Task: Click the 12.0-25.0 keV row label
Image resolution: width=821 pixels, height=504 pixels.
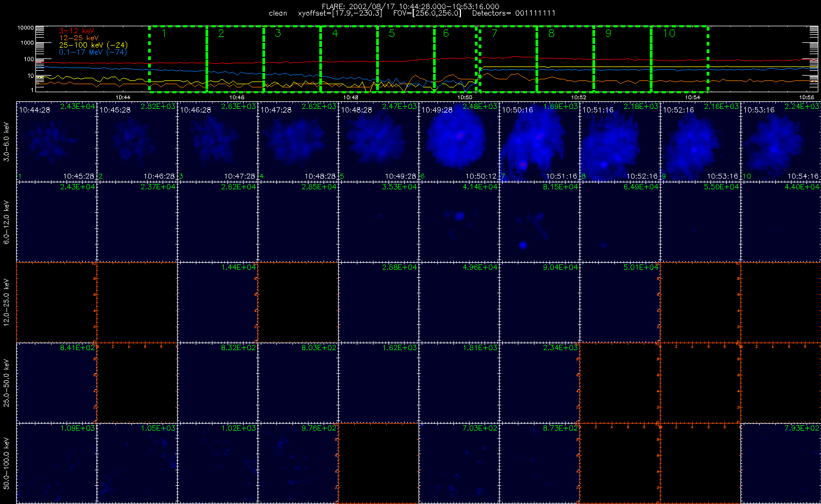Action: (x=6, y=302)
